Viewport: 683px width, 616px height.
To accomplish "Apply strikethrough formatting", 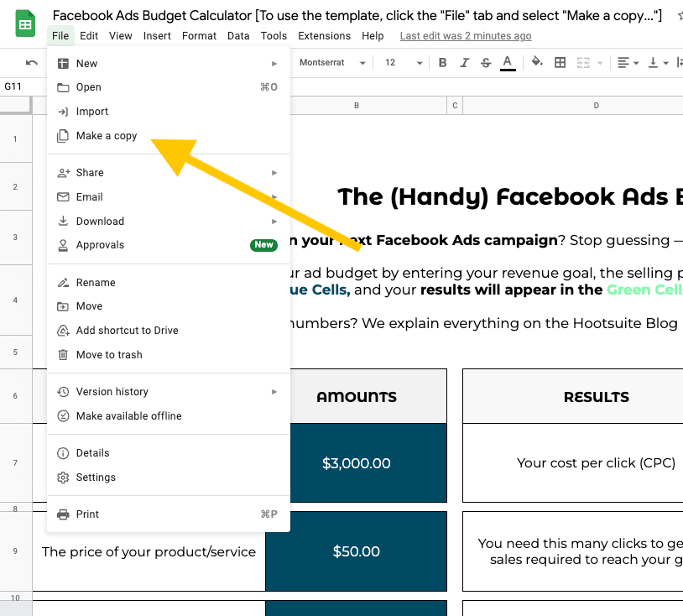I will 486,63.
